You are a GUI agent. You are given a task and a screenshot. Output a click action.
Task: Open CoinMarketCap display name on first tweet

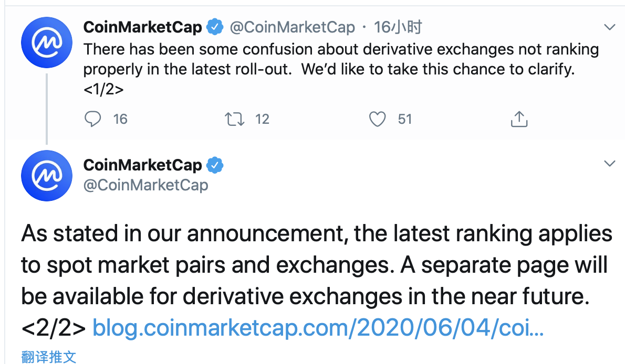(143, 27)
